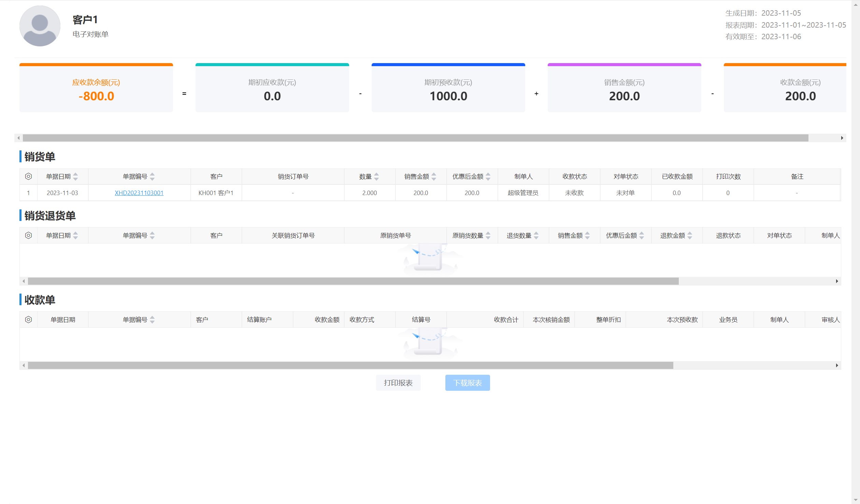The image size is (860, 504).
Task: Click the customer avatar image
Action: coord(40,26)
